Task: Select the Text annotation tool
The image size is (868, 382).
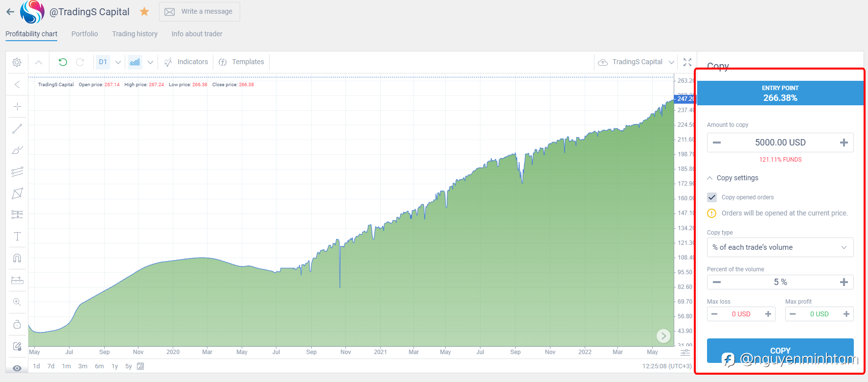Action: (17, 237)
